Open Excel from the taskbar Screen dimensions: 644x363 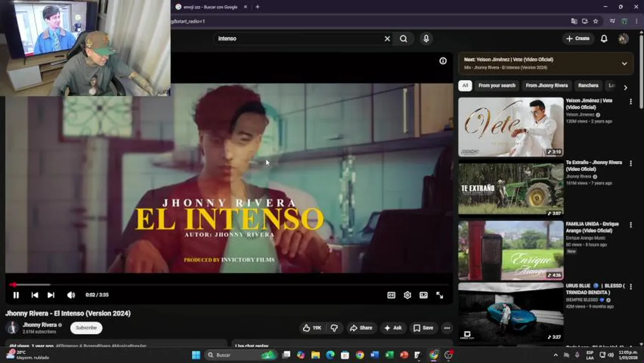(389, 355)
